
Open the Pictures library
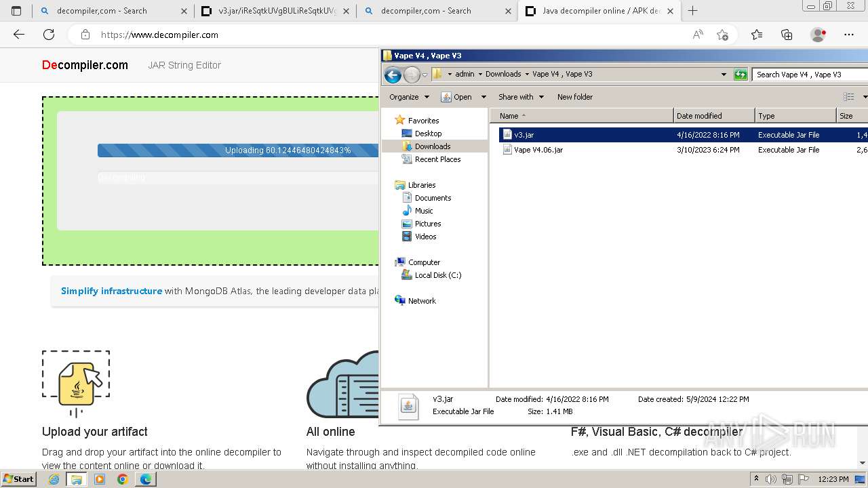pos(428,224)
